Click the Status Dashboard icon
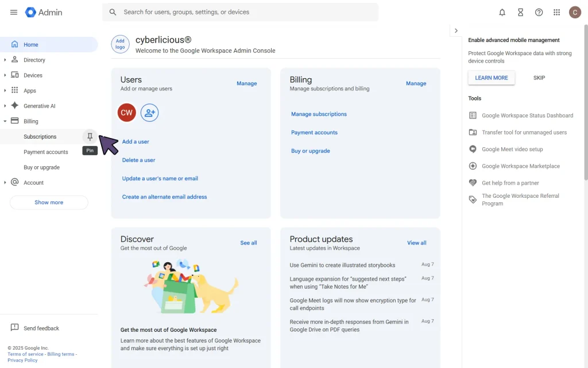This screenshot has width=588, height=368. [473, 115]
